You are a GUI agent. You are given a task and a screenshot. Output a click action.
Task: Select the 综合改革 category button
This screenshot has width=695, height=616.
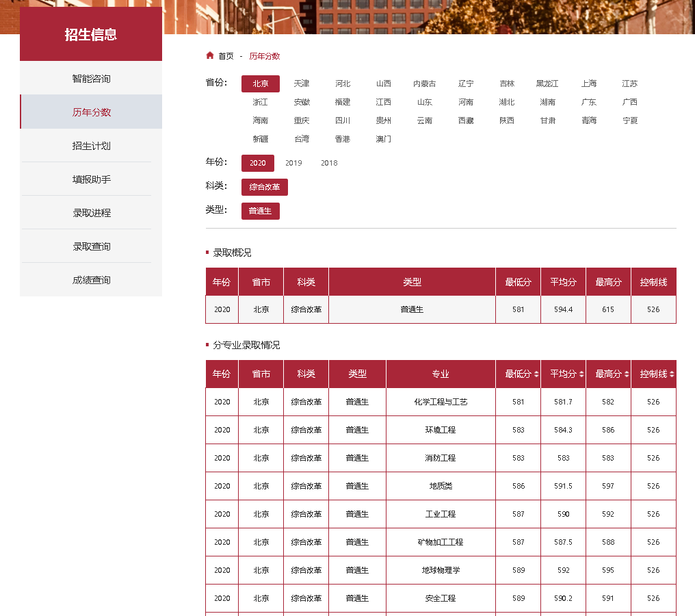[265, 187]
